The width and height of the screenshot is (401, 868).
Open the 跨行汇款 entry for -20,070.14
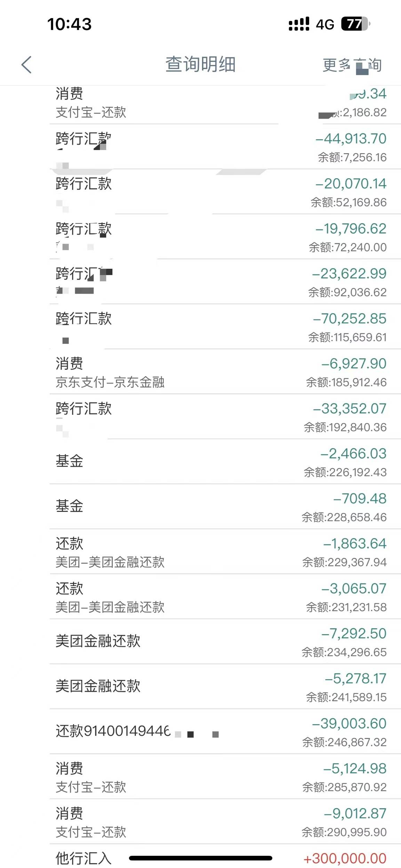[225, 192]
